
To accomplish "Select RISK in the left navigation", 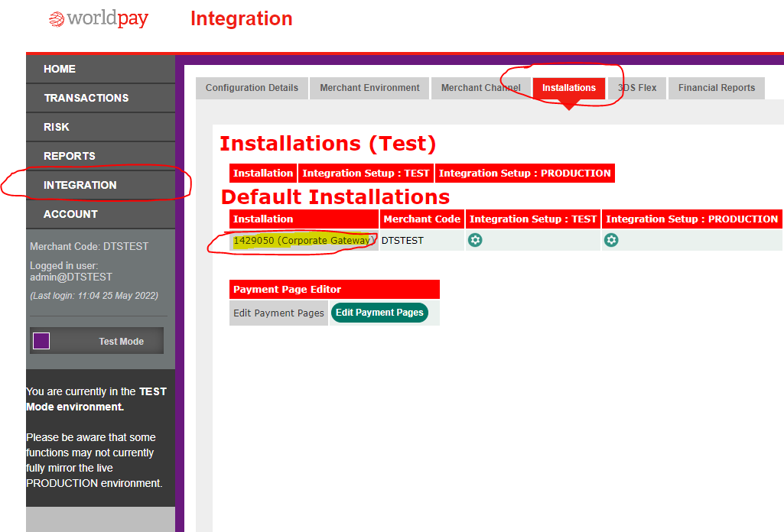I will point(100,127).
